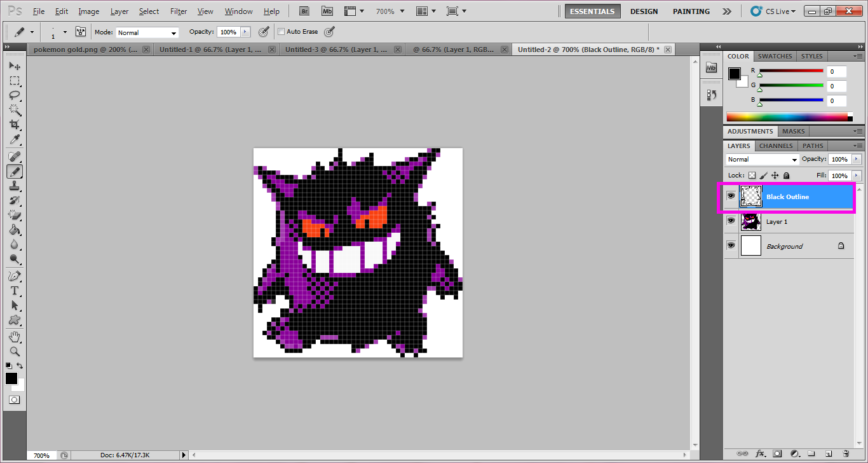
Task: Select the Spot Healing Brush tool
Action: pos(14,156)
